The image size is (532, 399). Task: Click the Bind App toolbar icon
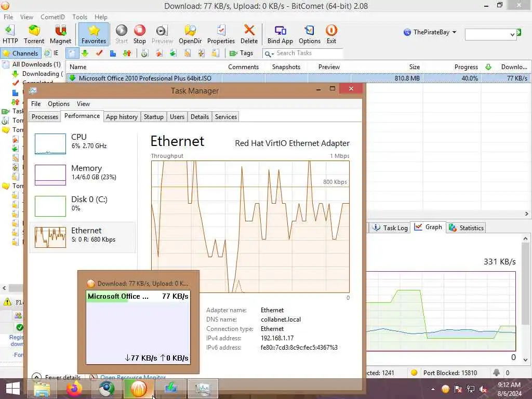coord(280,34)
